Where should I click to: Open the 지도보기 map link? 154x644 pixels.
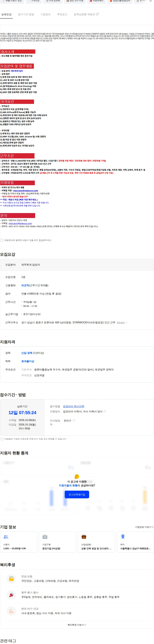pyautogui.click(x=121, y=323)
